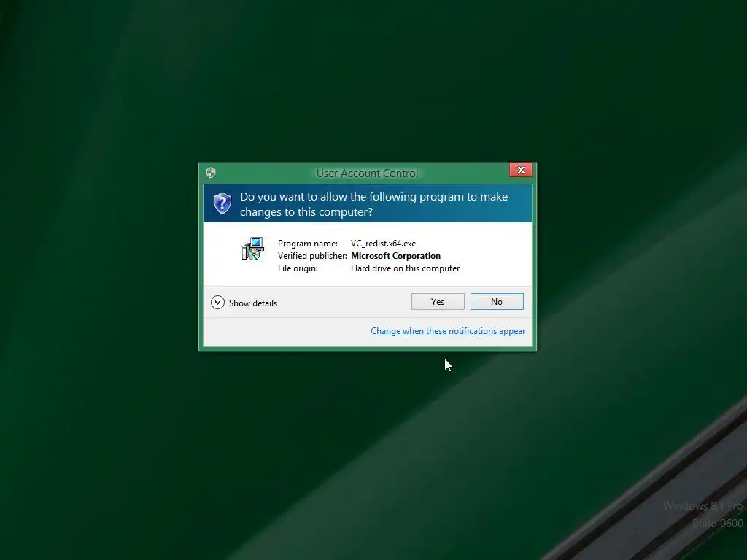The height and width of the screenshot is (560, 747).
Task: Click the Microsoft Corporation publisher text
Action: 395,256
